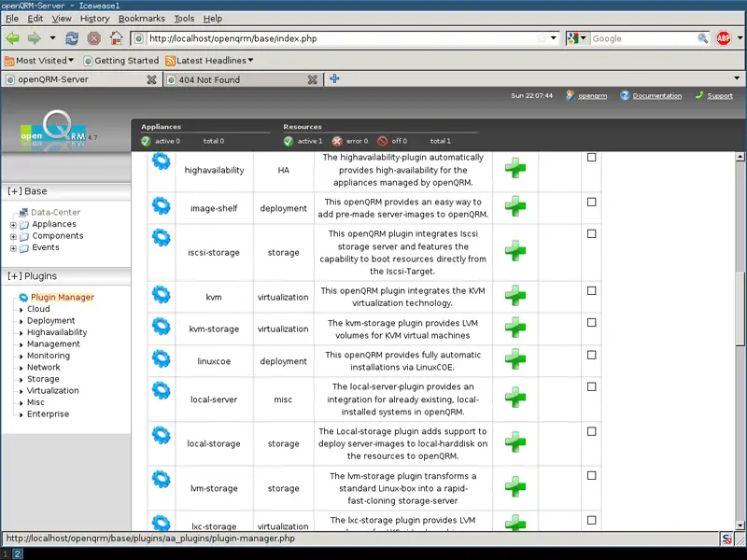Screen dimensions: 747x560
Task: Open the Tools menu
Action: (x=184, y=19)
